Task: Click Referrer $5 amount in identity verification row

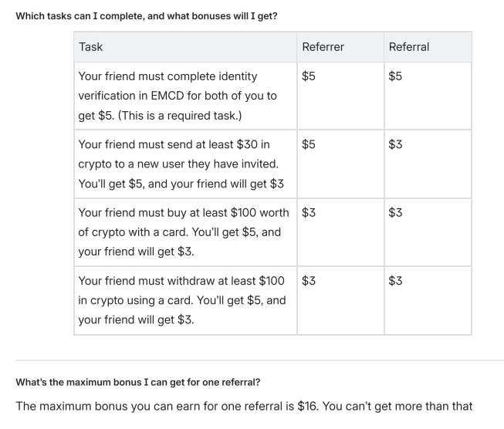Action: (x=309, y=76)
